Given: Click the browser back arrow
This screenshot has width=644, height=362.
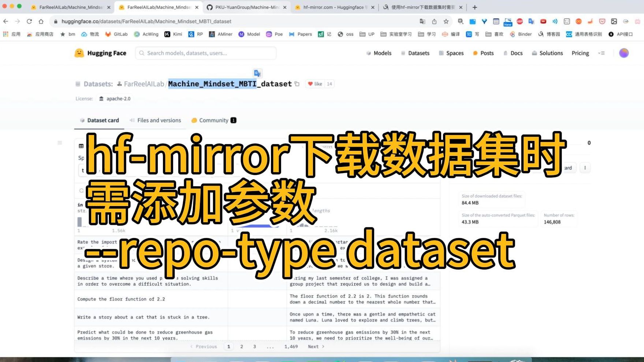Looking at the screenshot, I should click(5, 22).
